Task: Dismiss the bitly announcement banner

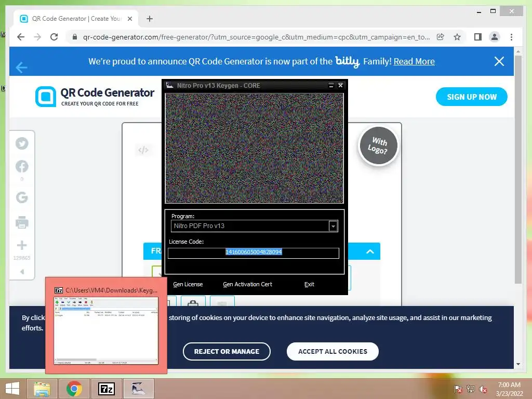Action: pos(499,61)
